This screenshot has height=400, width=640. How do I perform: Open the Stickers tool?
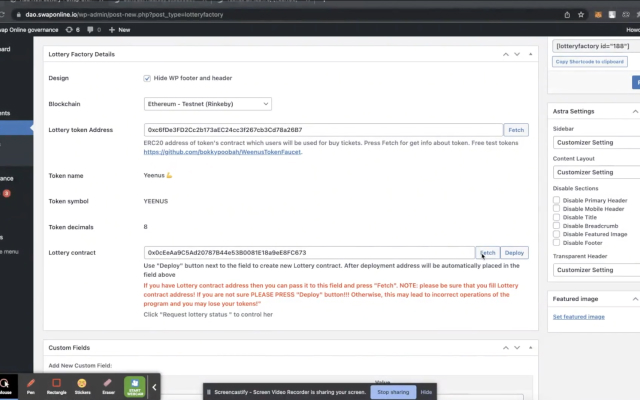[83, 386]
